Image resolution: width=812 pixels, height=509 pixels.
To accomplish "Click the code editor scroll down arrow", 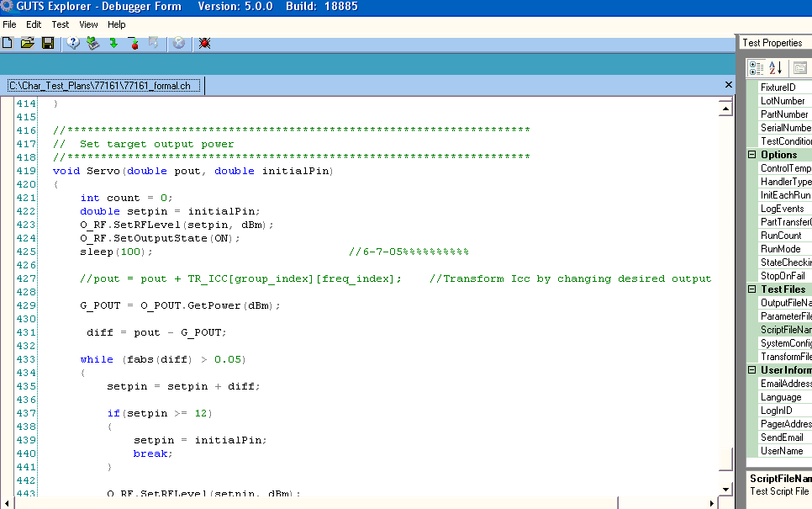I will (726, 489).
